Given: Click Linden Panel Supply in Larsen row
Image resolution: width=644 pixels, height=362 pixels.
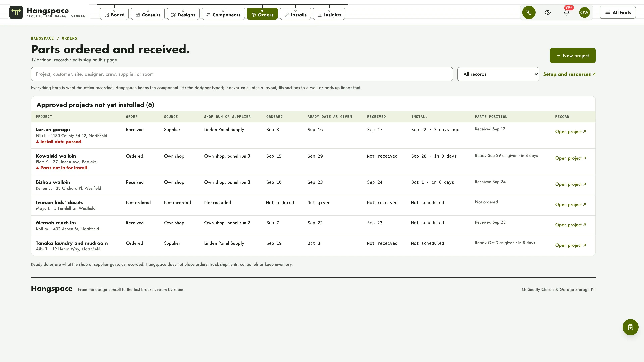Looking at the screenshot, I should 224,129.
